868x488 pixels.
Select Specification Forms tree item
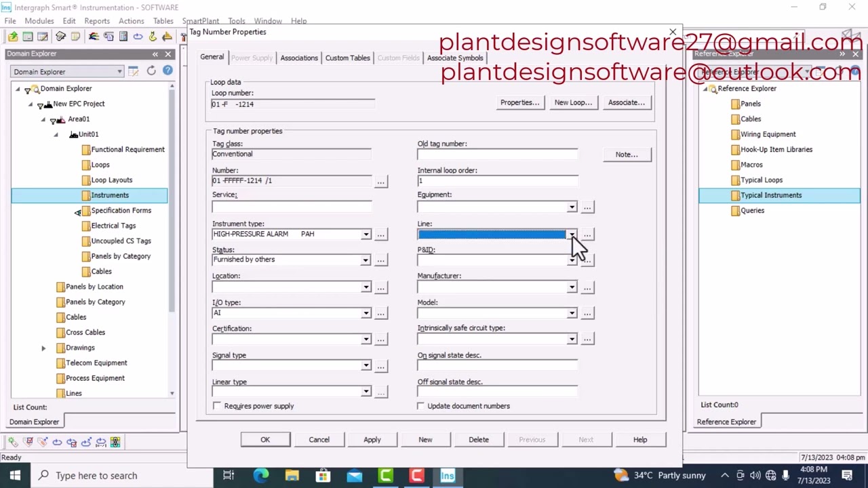121,210
